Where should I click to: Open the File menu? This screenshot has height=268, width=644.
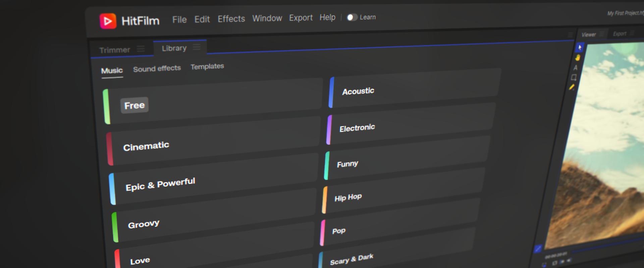pos(179,20)
